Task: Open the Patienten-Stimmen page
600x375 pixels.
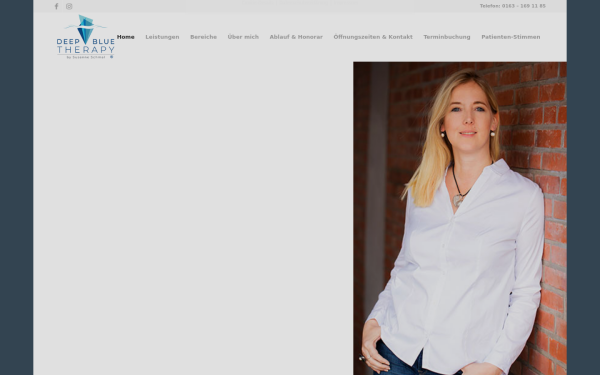Action: click(x=511, y=37)
